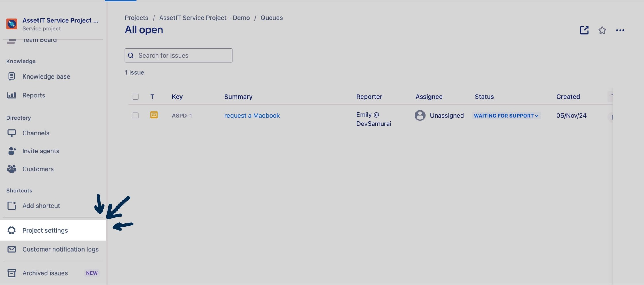Viewport: 644px width, 285px height.
Task: Open the Waiting For Support status dropdown
Action: coord(507,116)
